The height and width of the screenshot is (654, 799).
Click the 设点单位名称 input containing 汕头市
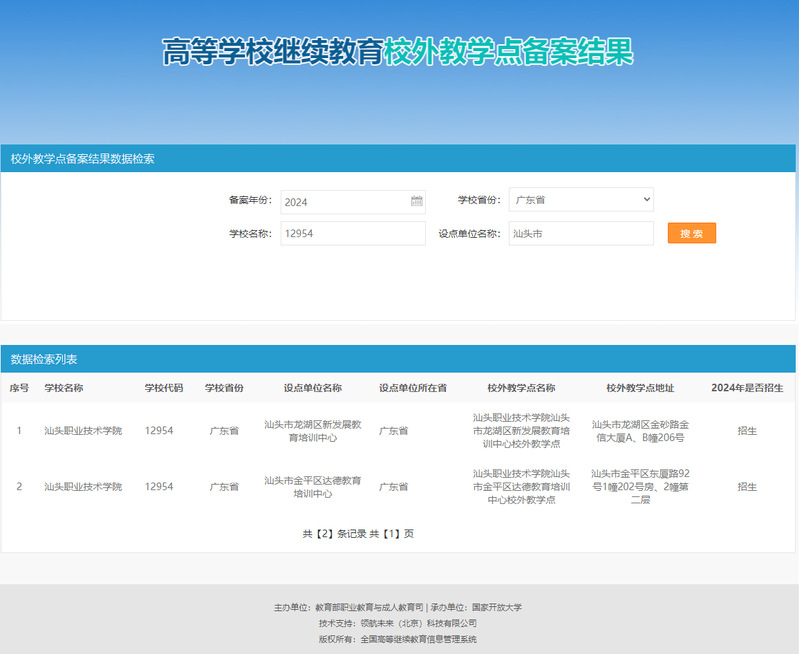(580, 233)
